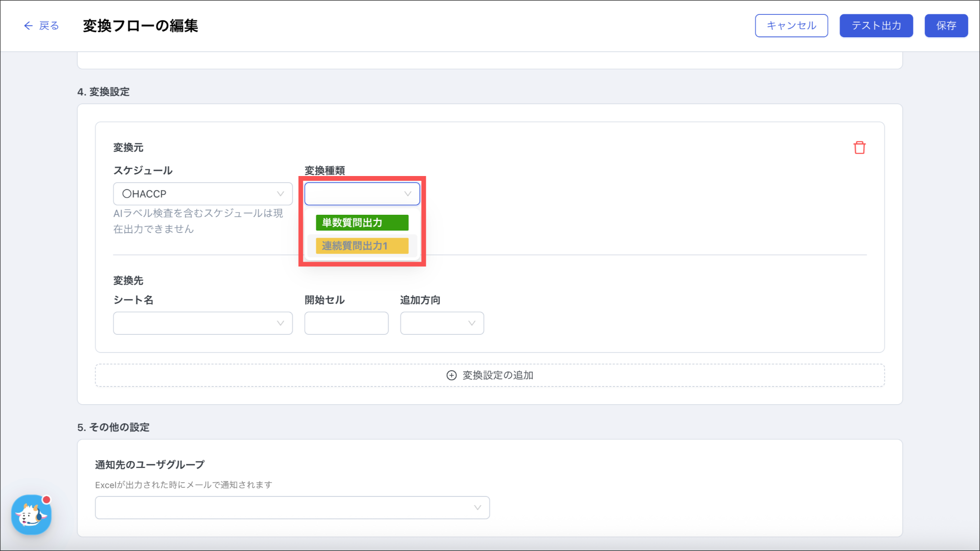Select the yellow 連続質問出力1 option

click(x=362, y=246)
